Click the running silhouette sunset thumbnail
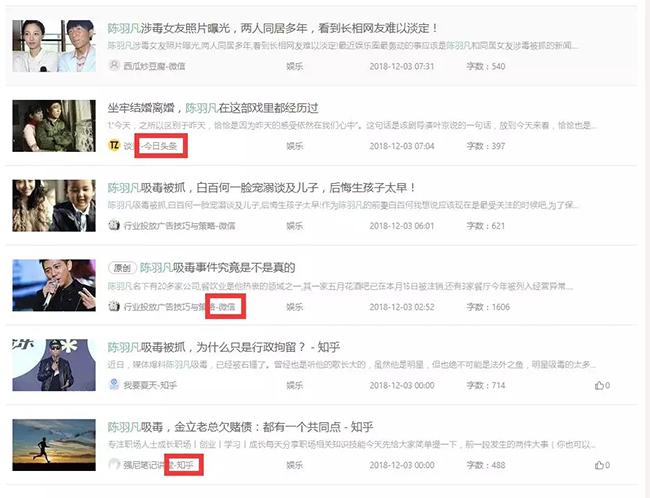The image size is (650, 498). [54, 445]
